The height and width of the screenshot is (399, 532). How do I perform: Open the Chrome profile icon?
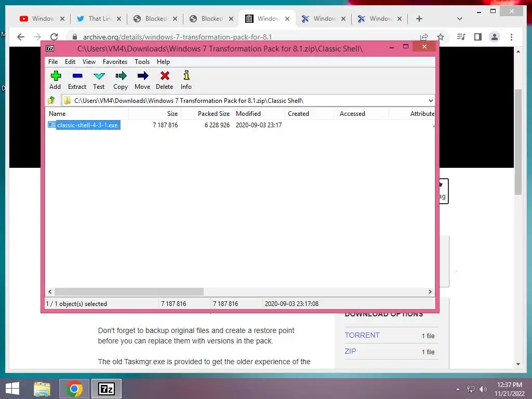[x=495, y=37]
